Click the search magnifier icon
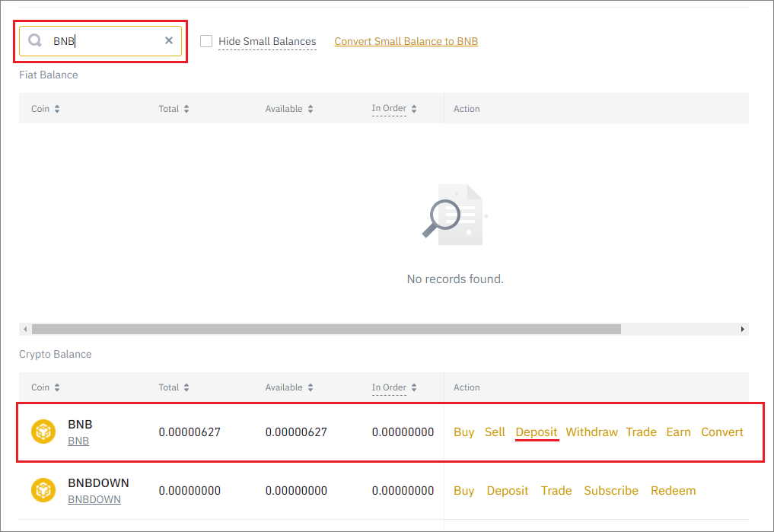The width and height of the screenshot is (774, 532). point(34,40)
